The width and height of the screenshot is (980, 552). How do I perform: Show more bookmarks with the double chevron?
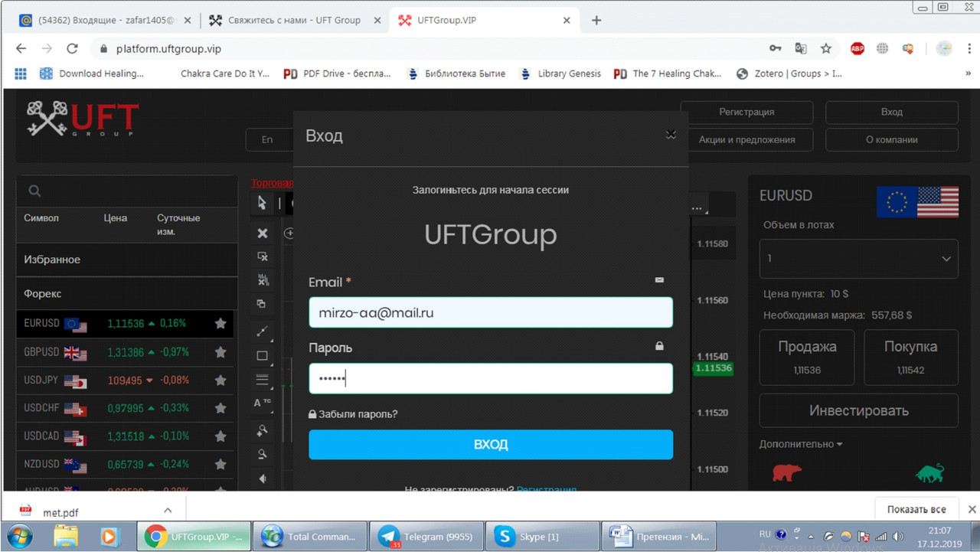(968, 73)
